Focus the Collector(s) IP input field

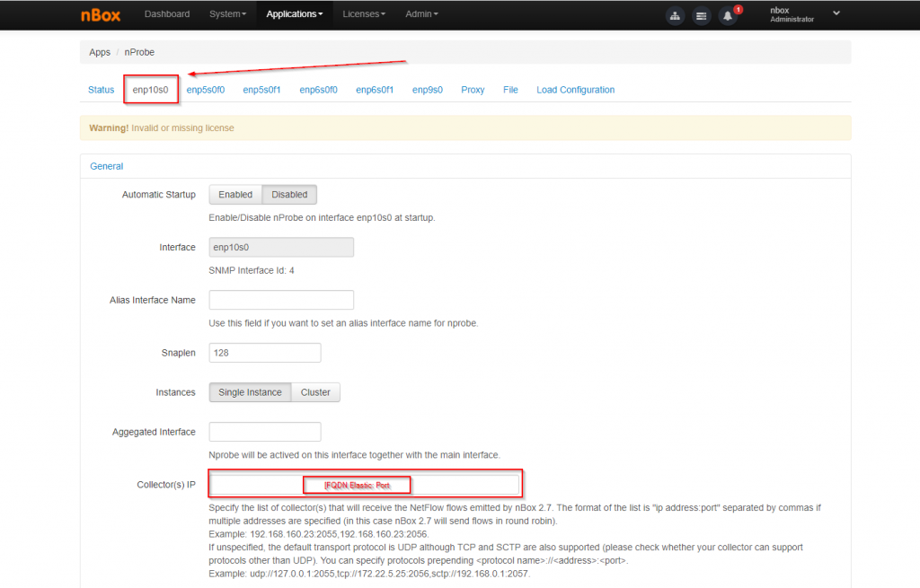coord(365,485)
